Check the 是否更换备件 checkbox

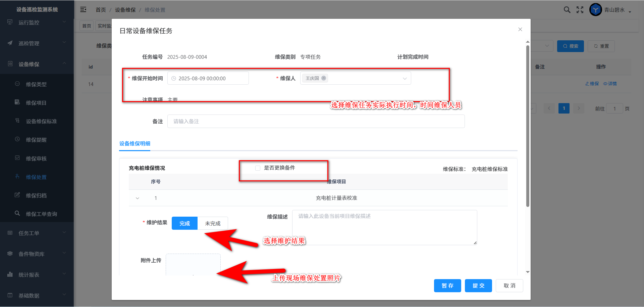coord(258,168)
